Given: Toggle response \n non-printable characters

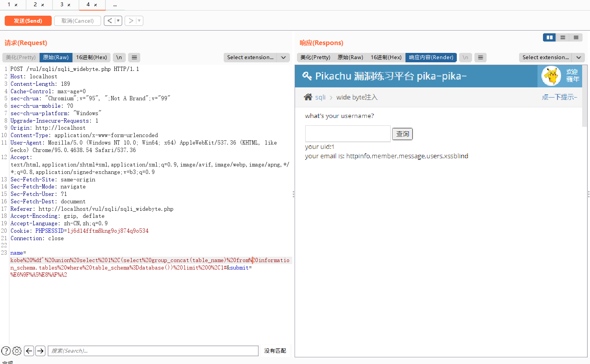Looking at the screenshot, I should click(x=465, y=57).
